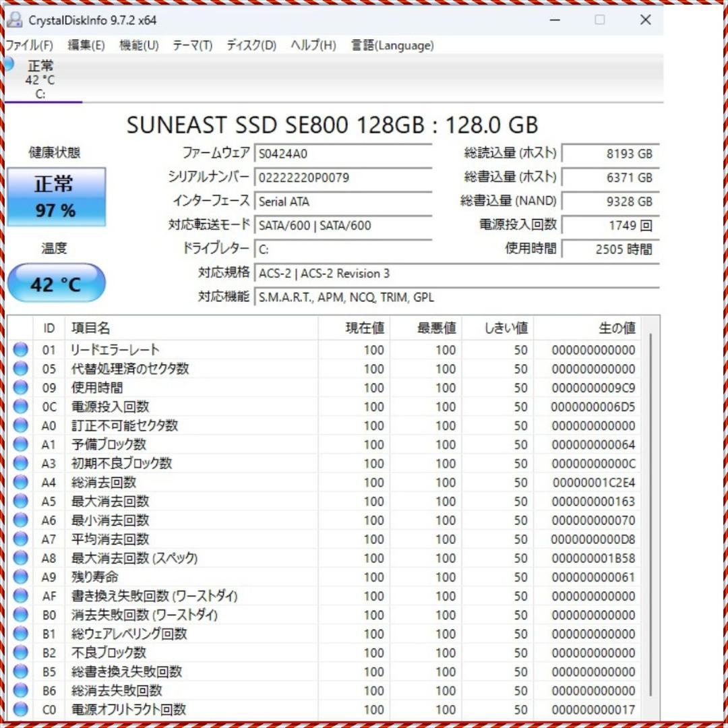Open the ファイル(F) menu
The width and height of the screenshot is (728, 728).
pyautogui.click(x=29, y=45)
